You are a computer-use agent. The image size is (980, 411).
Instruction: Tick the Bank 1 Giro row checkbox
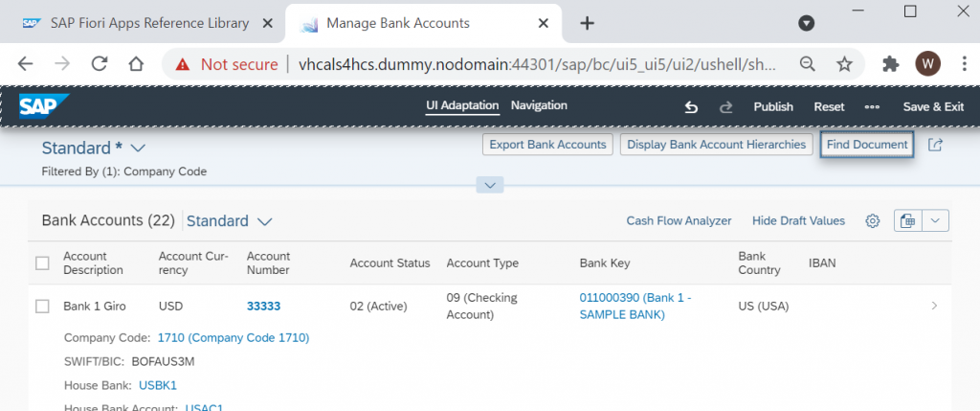click(42, 307)
